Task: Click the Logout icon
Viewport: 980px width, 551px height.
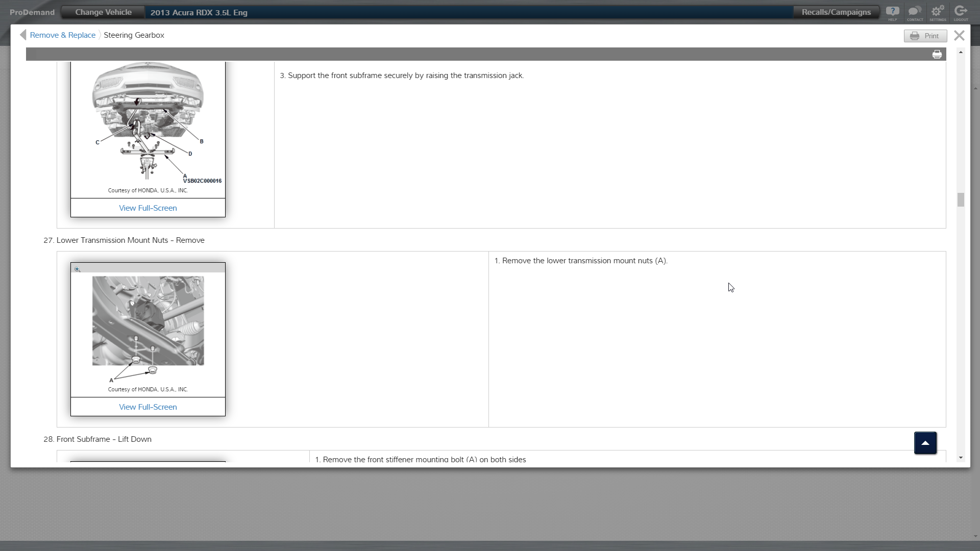Action: (961, 12)
